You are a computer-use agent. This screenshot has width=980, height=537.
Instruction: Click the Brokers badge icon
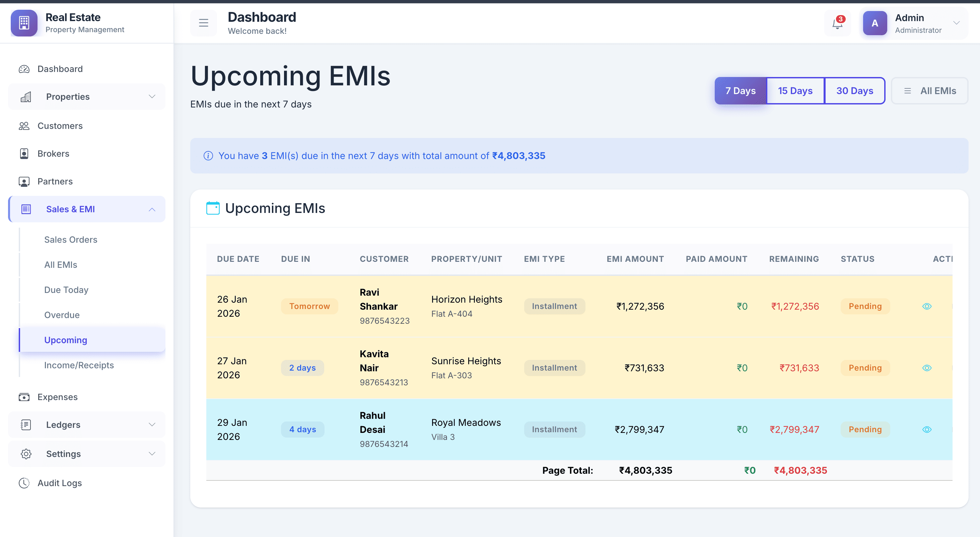click(24, 154)
